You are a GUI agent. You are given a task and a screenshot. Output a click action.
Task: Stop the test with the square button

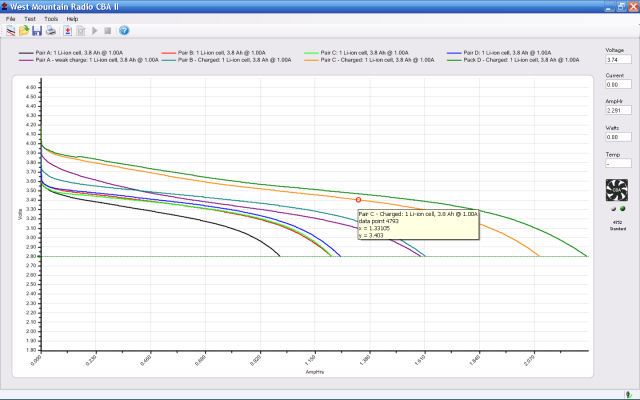click(x=108, y=31)
